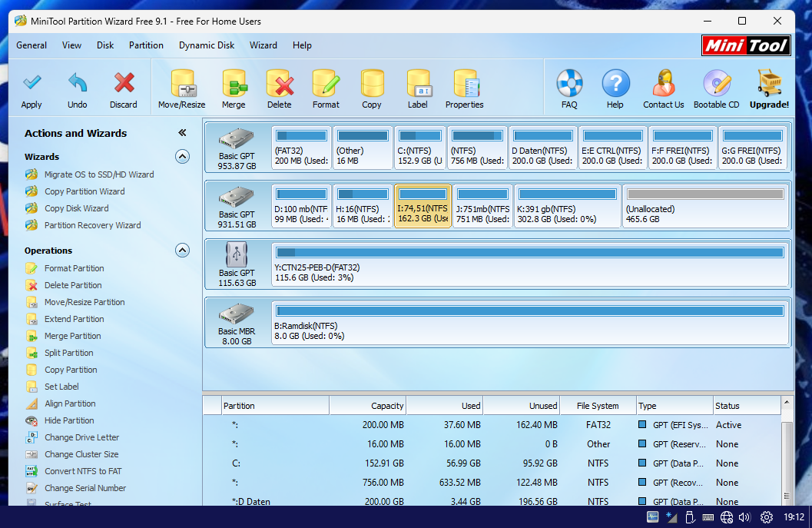Image resolution: width=812 pixels, height=528 pixels.
Task: Launch the Partition Recovery Wizard
Action: (93, 225)
